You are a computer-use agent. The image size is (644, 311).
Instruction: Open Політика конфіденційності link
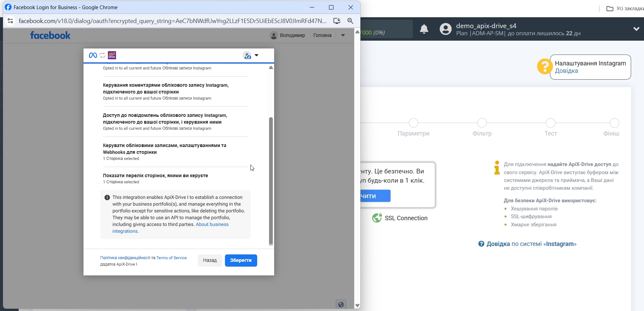(x=125, y=258)
